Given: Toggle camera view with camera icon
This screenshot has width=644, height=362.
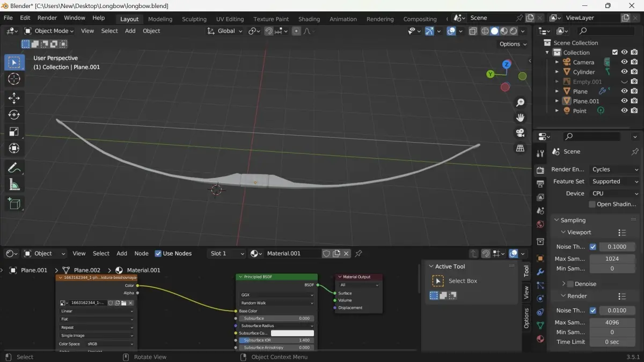Looking at the screenshot, I should [x=520, y=132].
